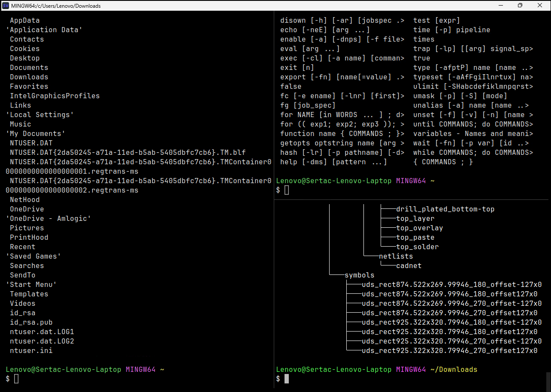Click the 'Start Menu' listing entry

pyautogui.click(x=31, y=285)
